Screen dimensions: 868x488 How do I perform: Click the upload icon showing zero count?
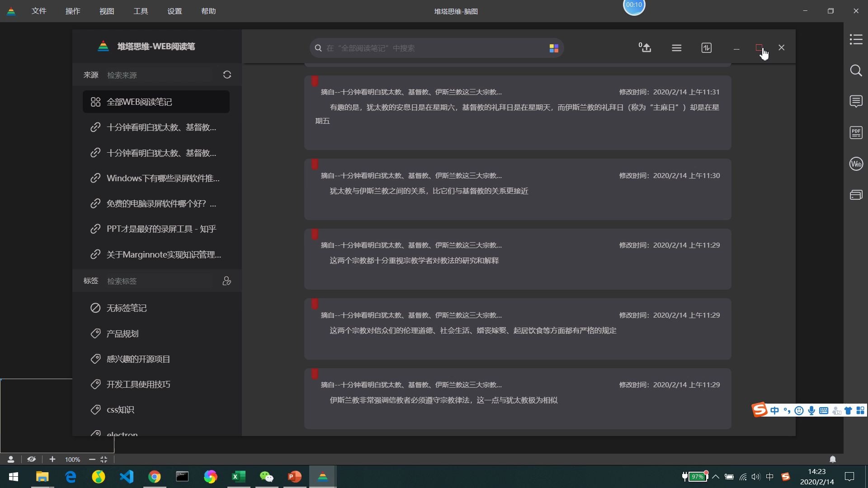point(645,48)
